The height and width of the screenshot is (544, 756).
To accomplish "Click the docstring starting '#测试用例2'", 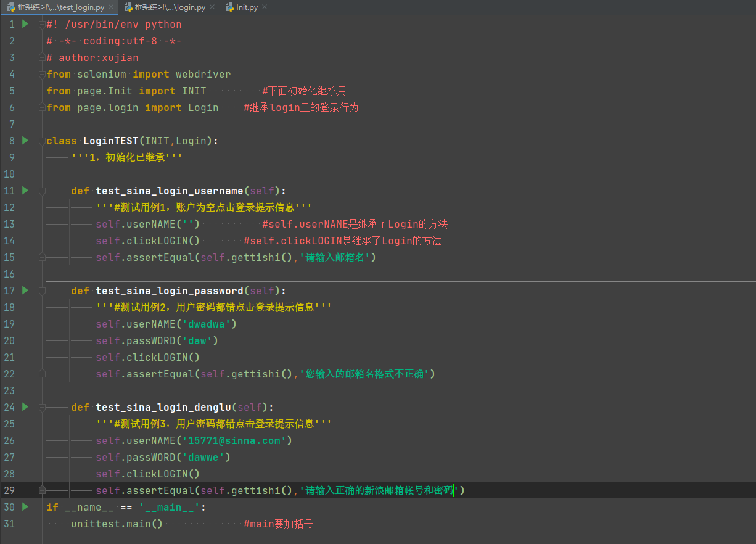I will point(213,308).
